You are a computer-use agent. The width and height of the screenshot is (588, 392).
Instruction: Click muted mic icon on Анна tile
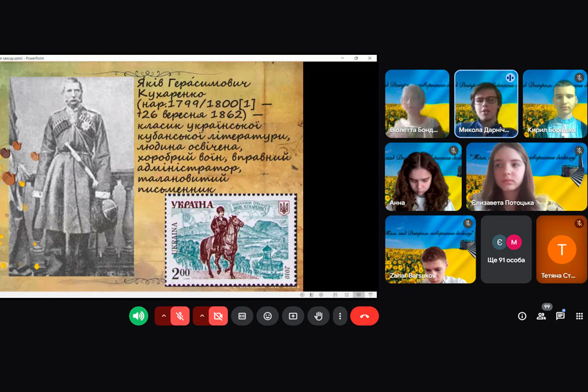453,150
